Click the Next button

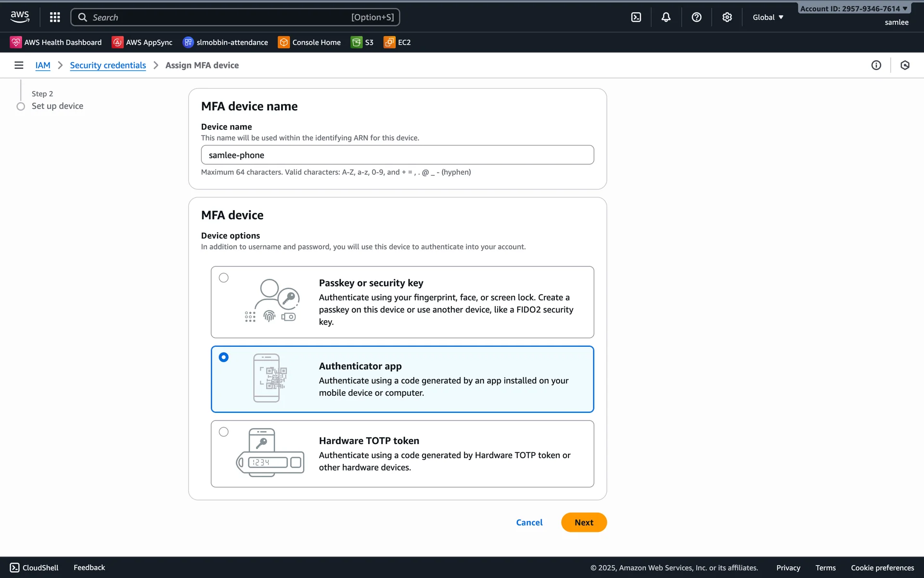tap(583, 522)
